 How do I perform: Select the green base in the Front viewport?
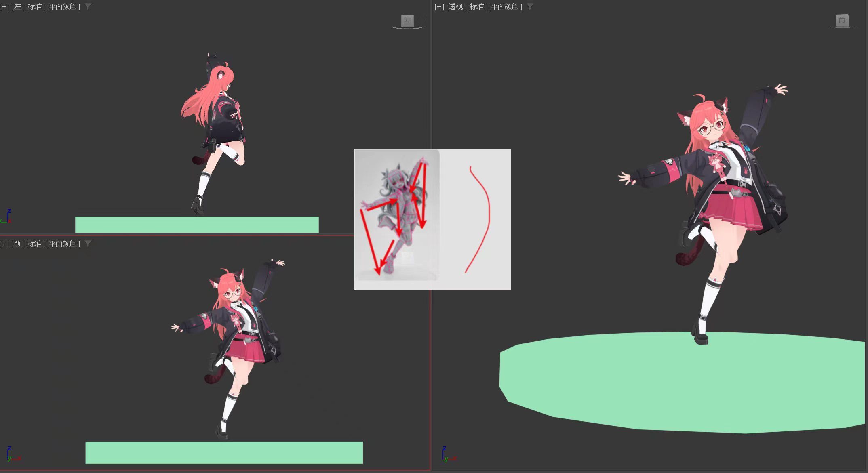[x=224, y=452]
